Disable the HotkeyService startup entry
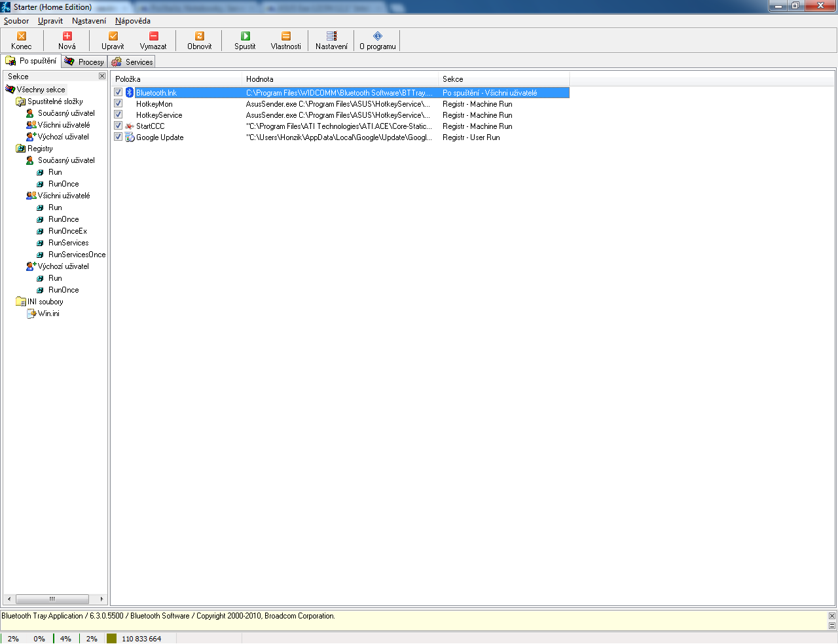The width and height of the screenshot is (838, 644). [x=118, y=115]
